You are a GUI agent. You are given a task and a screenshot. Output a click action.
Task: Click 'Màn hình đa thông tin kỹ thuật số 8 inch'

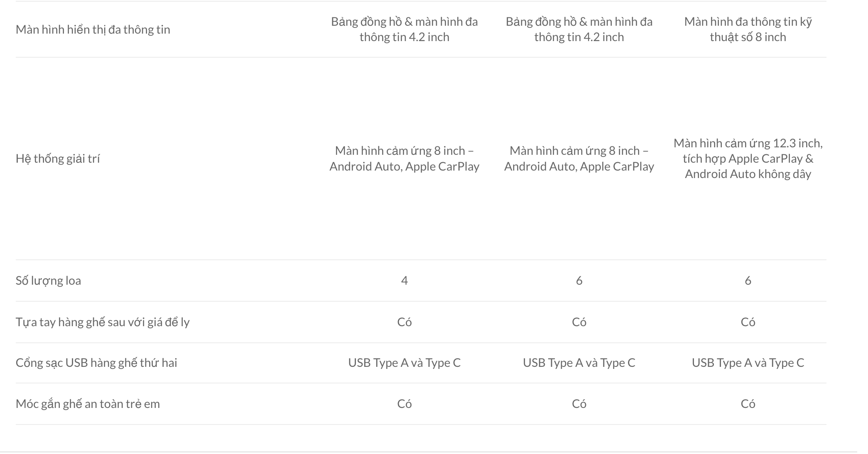point(748,29)
